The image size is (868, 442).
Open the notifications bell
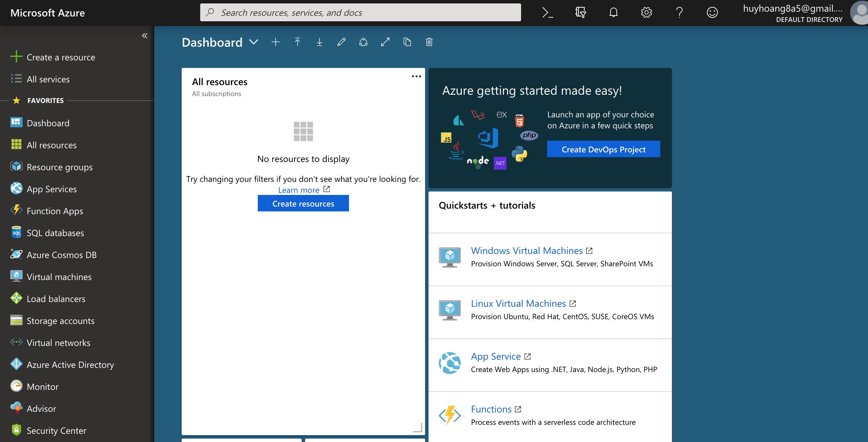pos(613,13)
